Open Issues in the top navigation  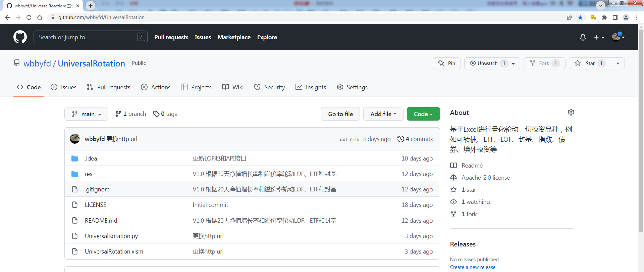pyautogui.click(x=203, y=37)
